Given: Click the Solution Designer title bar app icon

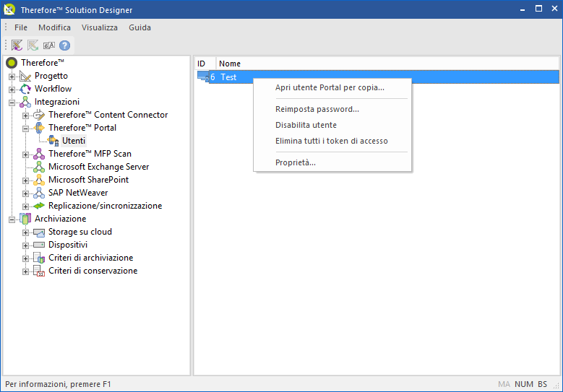Looking at the screenshot, I should (x=9, y=9).
